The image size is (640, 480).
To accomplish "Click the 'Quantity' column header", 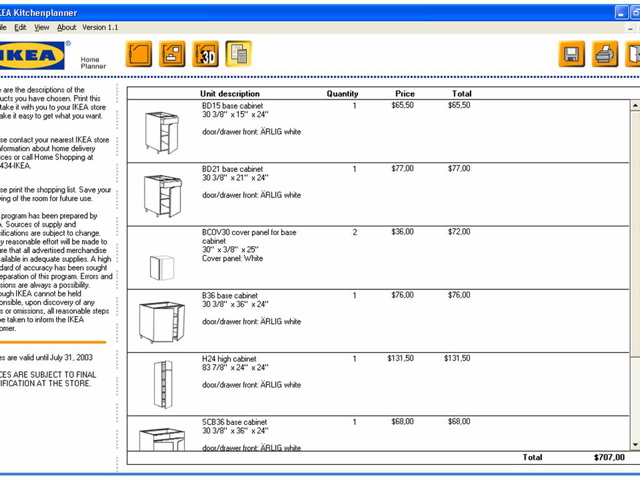I will [x=342, y=93].
